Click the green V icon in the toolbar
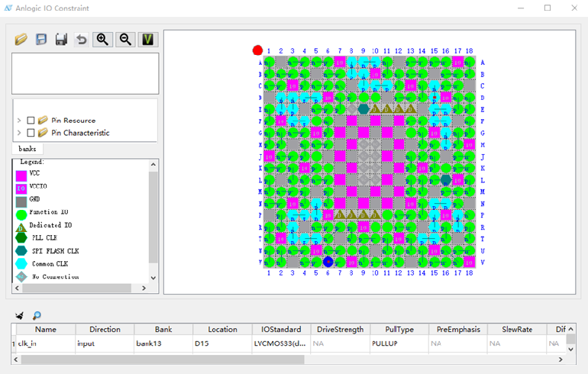Viewport: 588px width, 374px height. point(148,39)
